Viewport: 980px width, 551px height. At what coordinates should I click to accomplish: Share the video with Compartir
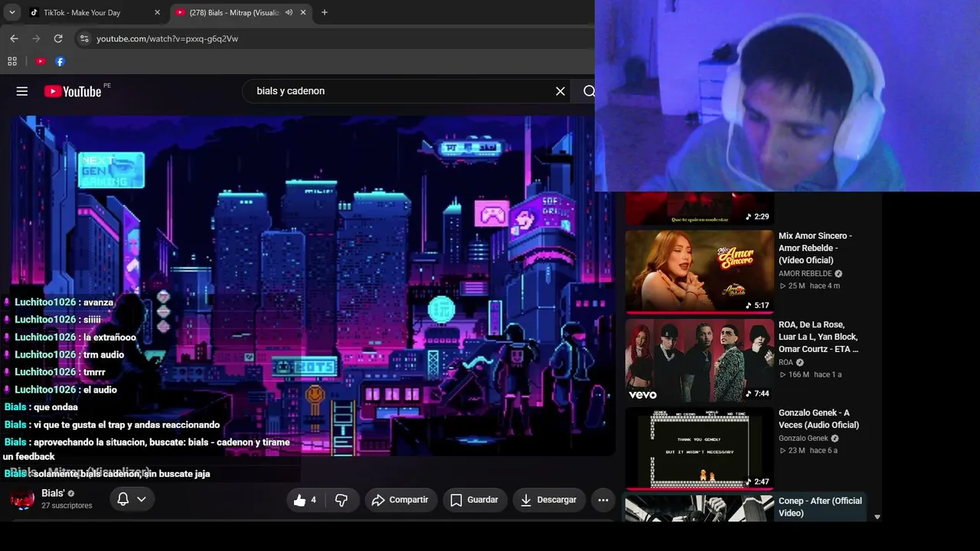(x=400, y=500)
